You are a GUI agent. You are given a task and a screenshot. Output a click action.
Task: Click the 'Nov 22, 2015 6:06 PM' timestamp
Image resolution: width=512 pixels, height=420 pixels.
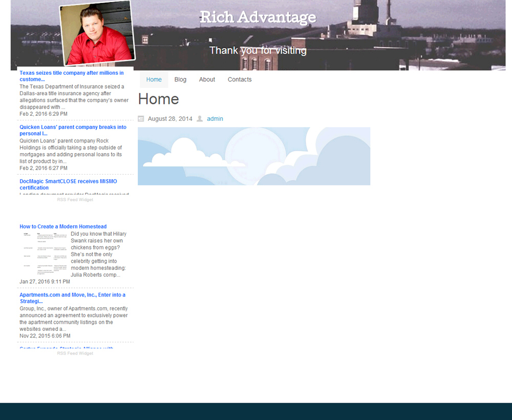tap(45, 335)
